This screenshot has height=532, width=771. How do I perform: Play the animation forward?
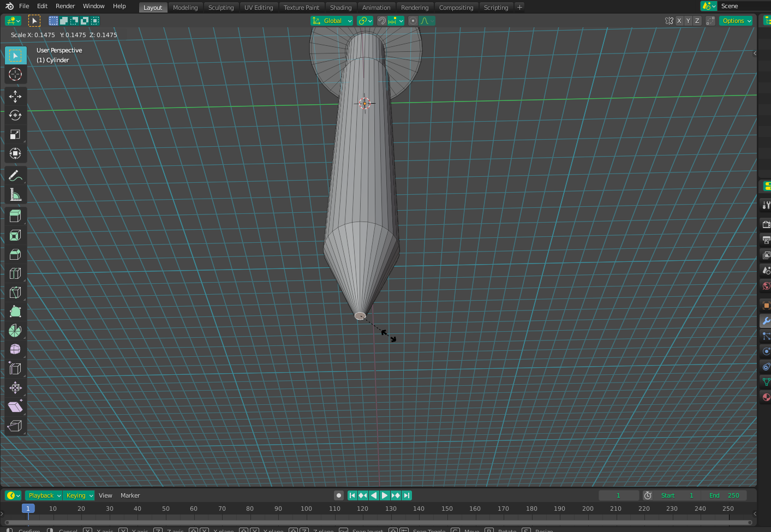(x=385, y=495)
